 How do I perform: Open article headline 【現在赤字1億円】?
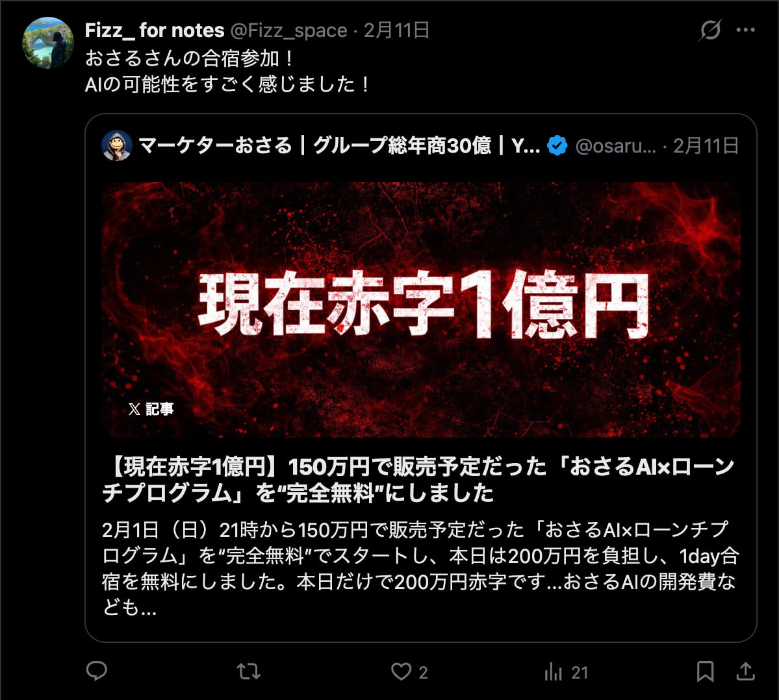tap(418, 480)
